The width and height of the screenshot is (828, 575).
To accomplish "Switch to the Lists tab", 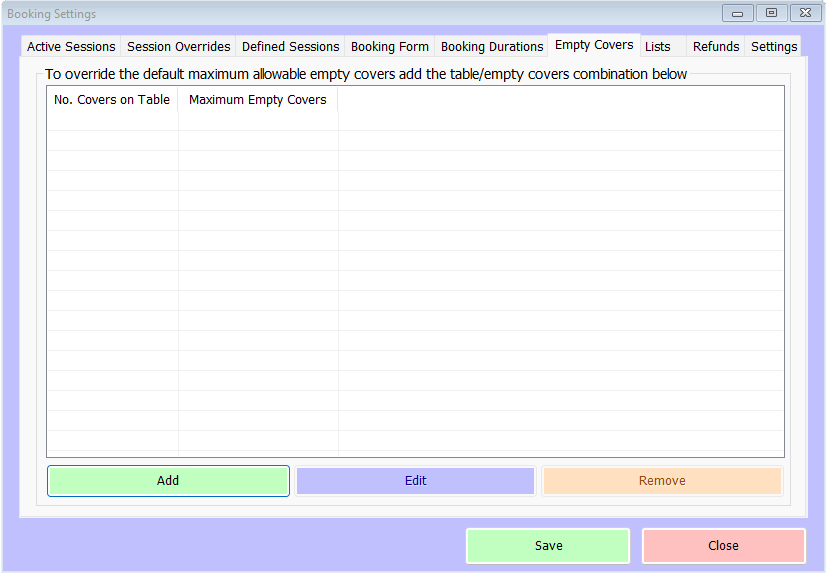I will click(x=658, y=47).
